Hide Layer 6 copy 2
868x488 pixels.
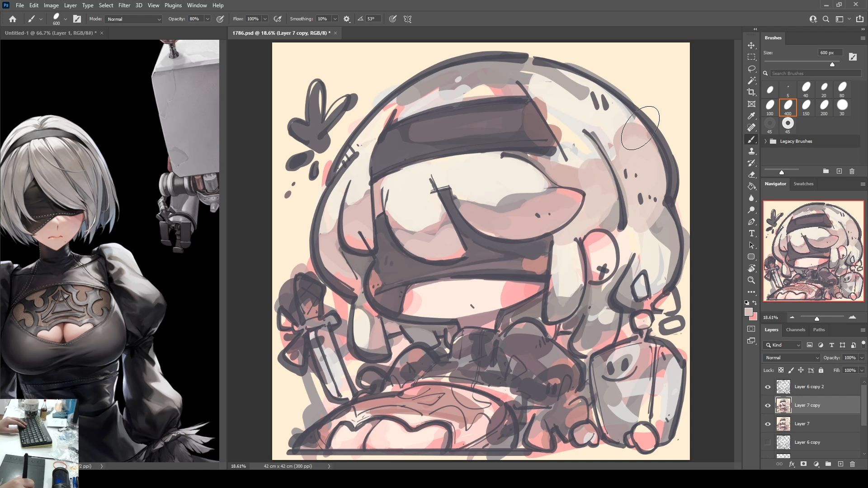point(768,387)
